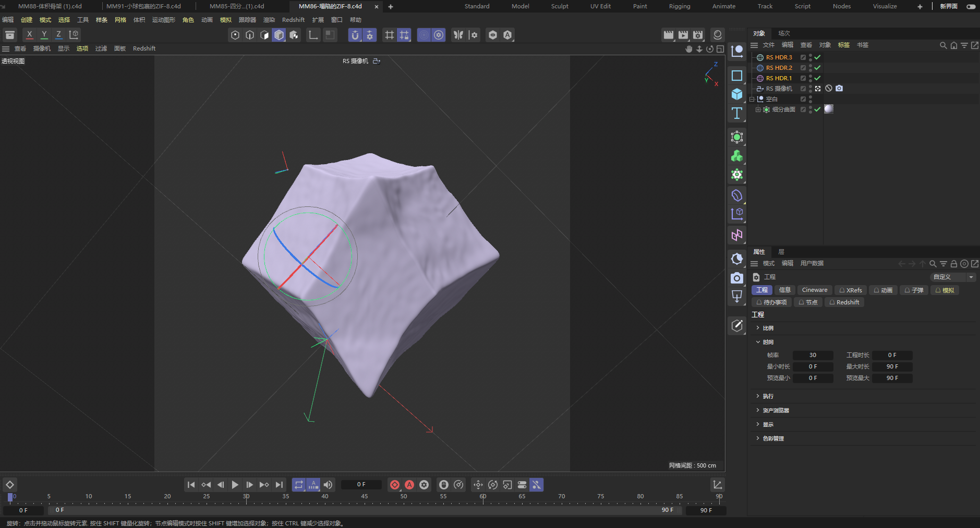Open render settings gear clapperboard
Screen dimensions: 980x528
[698, 35]
